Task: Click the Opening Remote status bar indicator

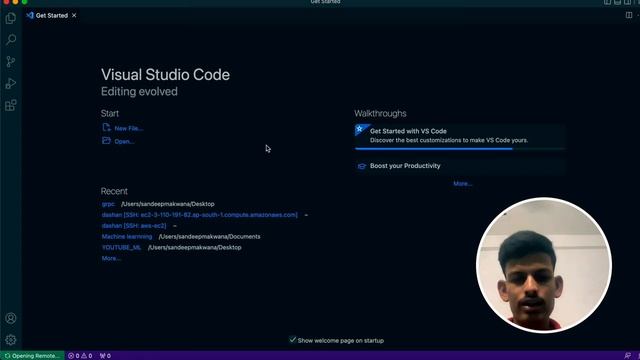Action: click(x=32, y=356)
